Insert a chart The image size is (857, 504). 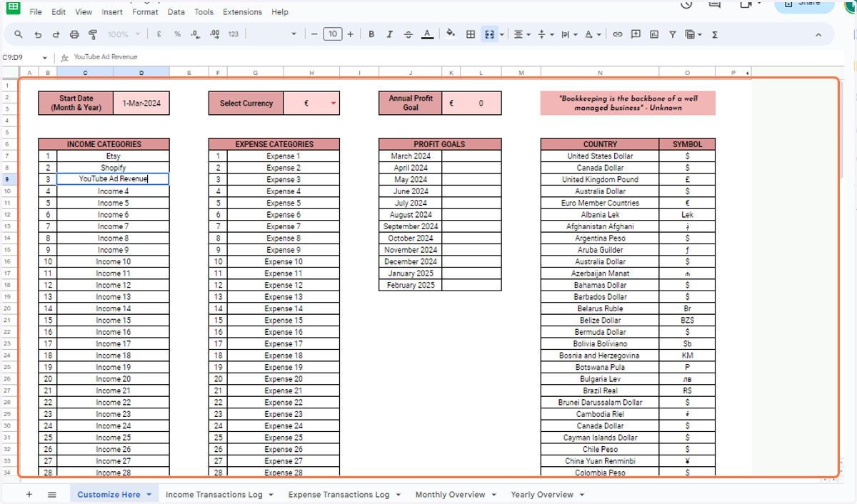(x=654, y=34)
